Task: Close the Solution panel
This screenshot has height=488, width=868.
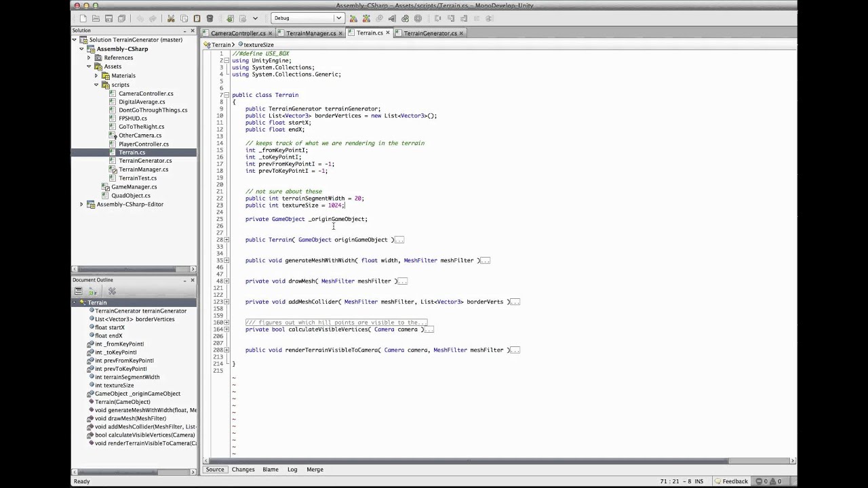Action: pyautogui.click(x=193, y=30)
